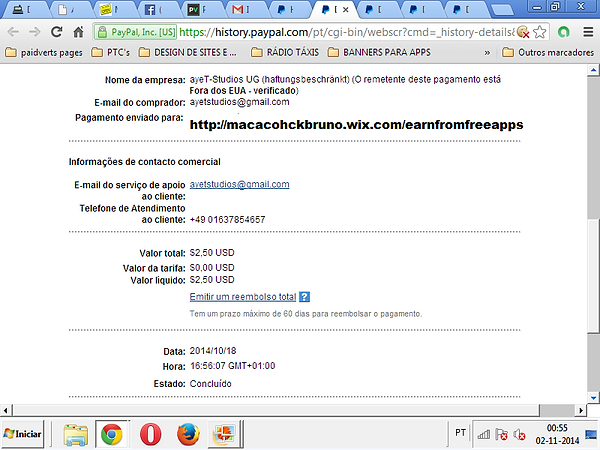The height and width of the screenshot is (450, 600).
Task: Click the network signal tray icon
Action: (x=484, y=434)
